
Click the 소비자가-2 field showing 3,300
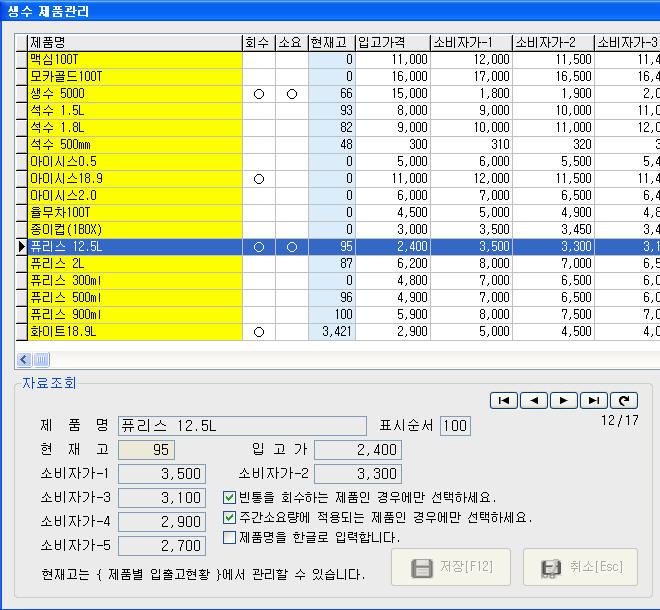point(358,474)
